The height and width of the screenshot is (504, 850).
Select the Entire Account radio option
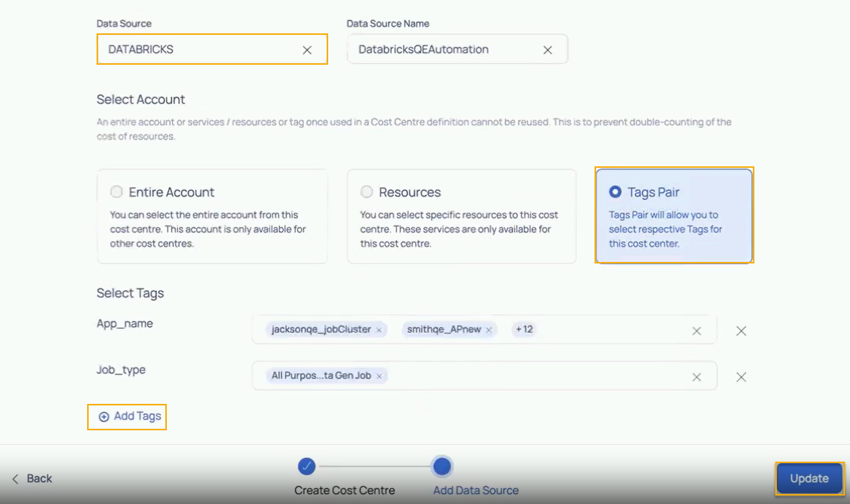(117, 192)
